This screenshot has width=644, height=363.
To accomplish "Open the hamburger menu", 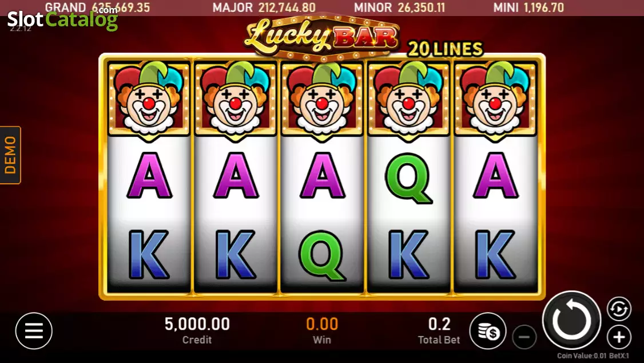I will (x=34, y=330).
